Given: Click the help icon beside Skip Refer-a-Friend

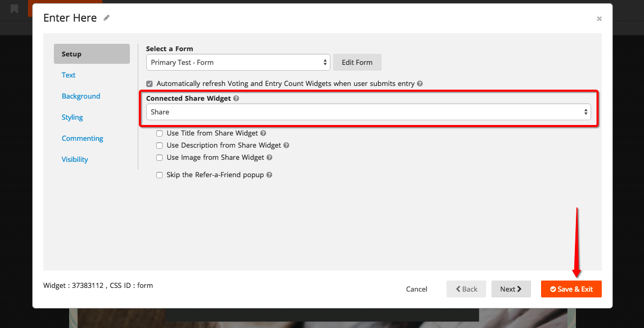Looking at the screenshot, I should [269, 175].
